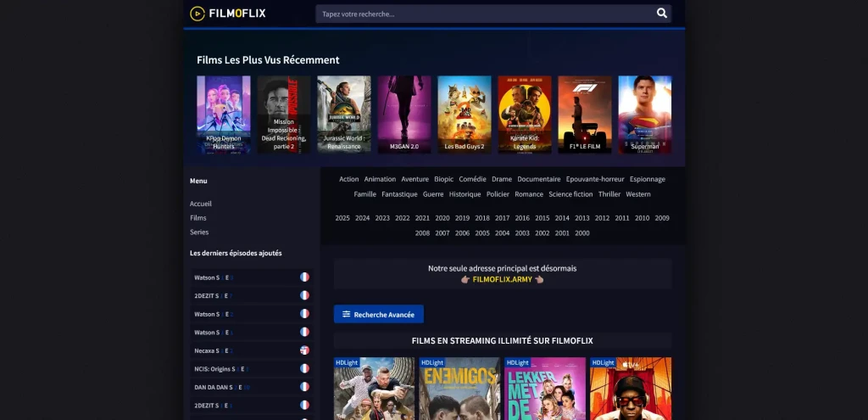
Task: Select the Comédie genre
Action: [x=473, y=179]
